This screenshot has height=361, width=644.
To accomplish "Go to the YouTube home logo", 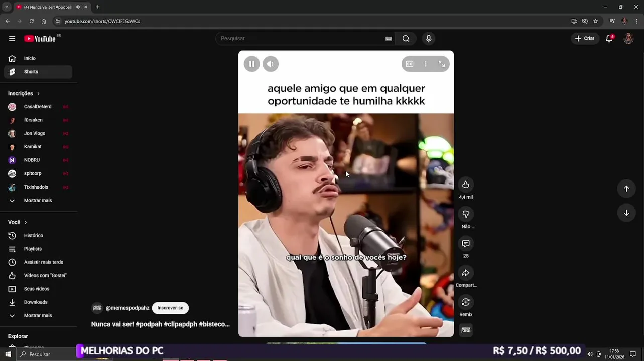I will (x=40, y=39).
